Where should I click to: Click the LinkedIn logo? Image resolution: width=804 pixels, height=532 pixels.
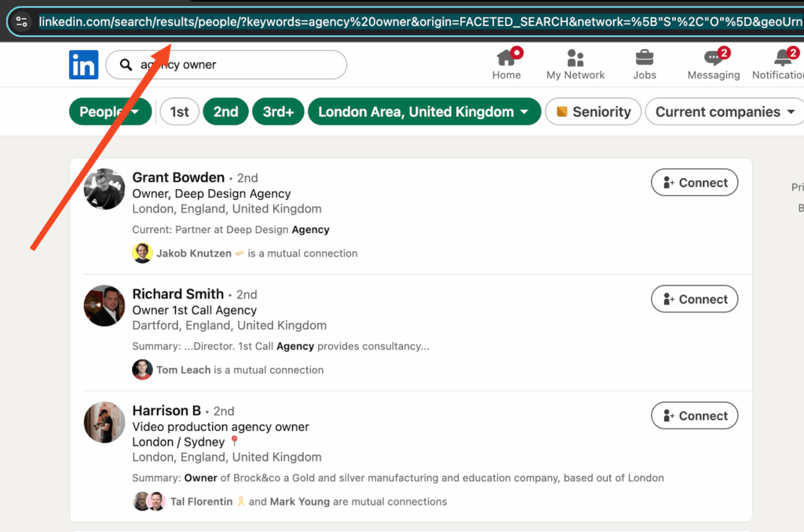pyautogui.click(x=83, y=64)
